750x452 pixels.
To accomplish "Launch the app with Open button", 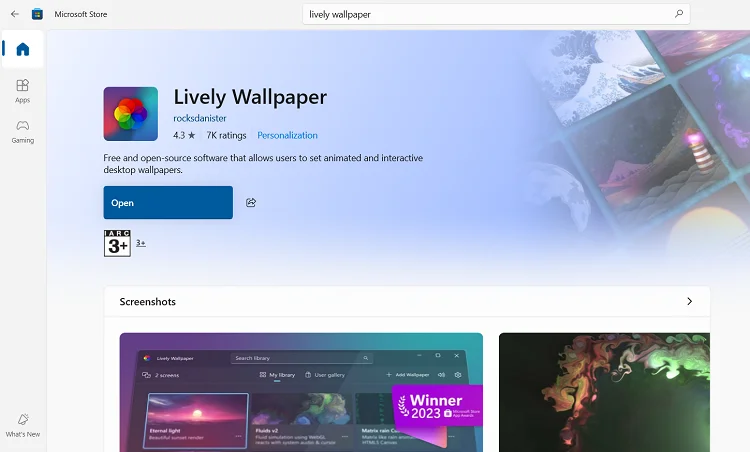I will [x=168, y=202].
